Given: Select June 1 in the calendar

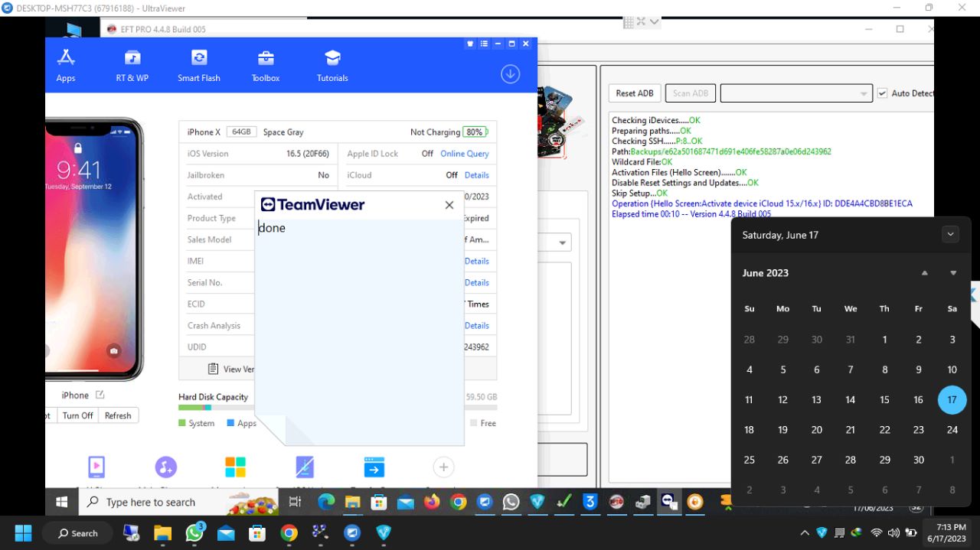Looking at the screenshot, I should point(884,340).
